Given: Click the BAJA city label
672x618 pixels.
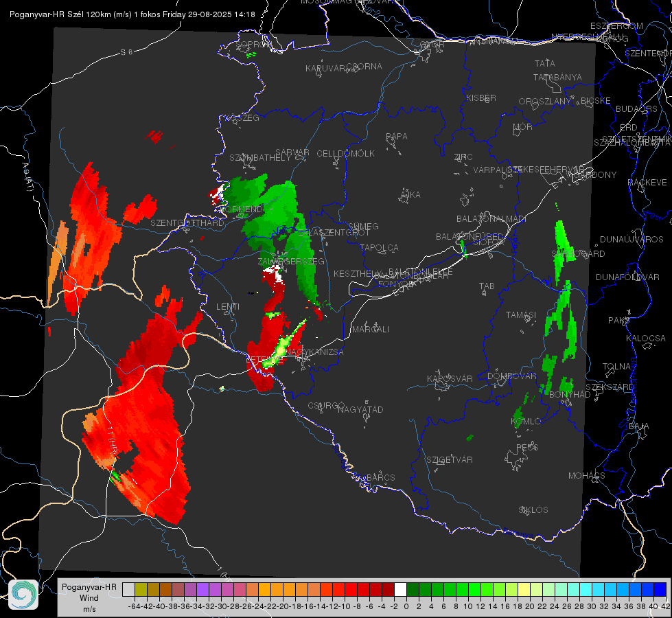Looking at the screenshot, I should coord(639,426).
